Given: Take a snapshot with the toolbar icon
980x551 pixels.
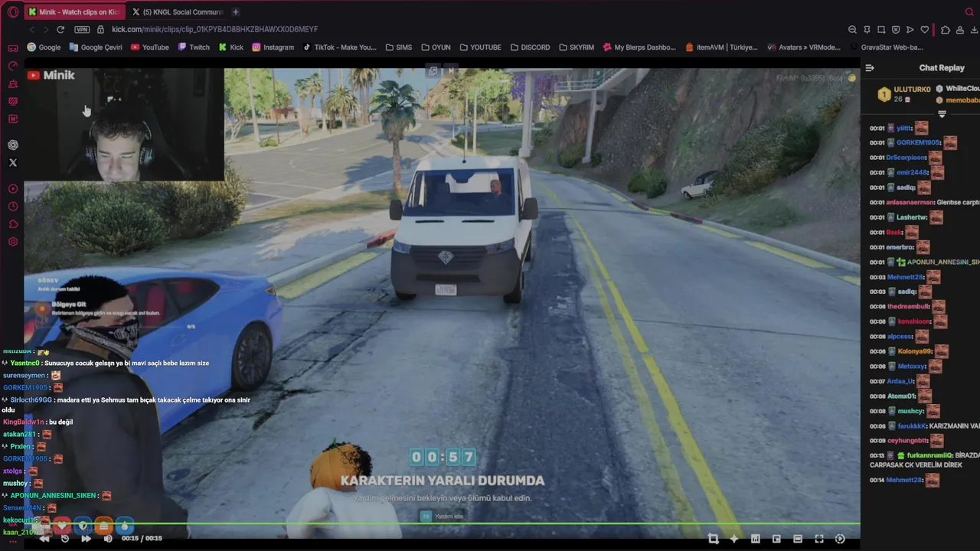Looking at the screenshot, I should click(881, 30).
